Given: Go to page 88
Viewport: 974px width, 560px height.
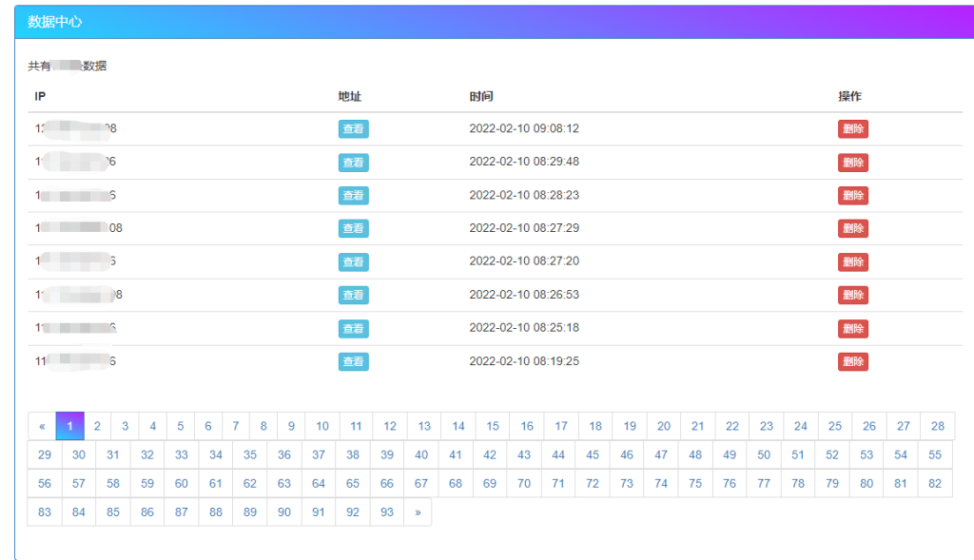Looking at the screenshot, I should (216, 512).
